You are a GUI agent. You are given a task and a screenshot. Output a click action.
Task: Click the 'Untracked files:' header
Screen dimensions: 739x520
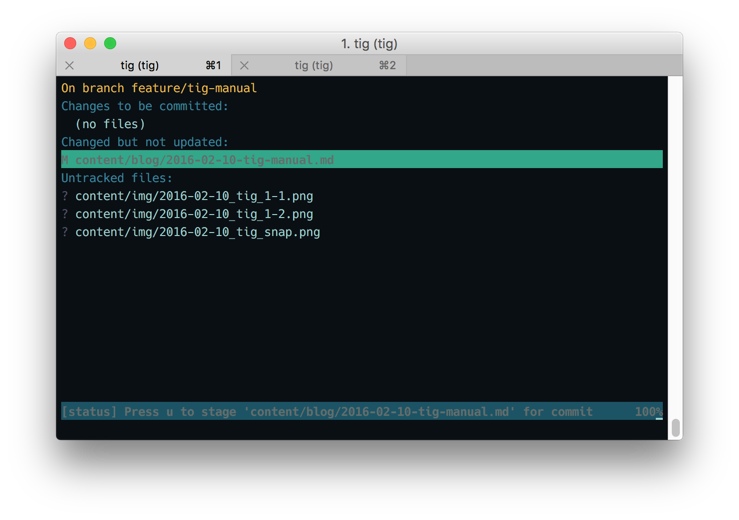coord(117,178)
